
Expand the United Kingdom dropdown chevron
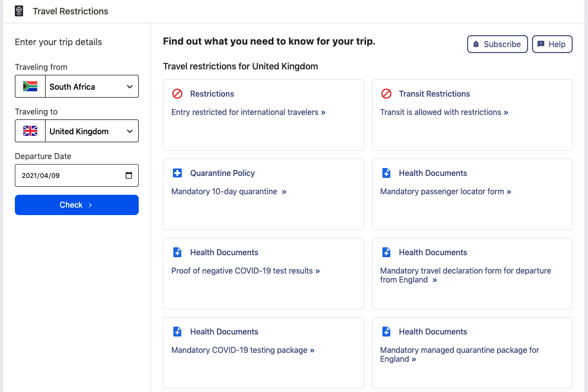[130, 131]
